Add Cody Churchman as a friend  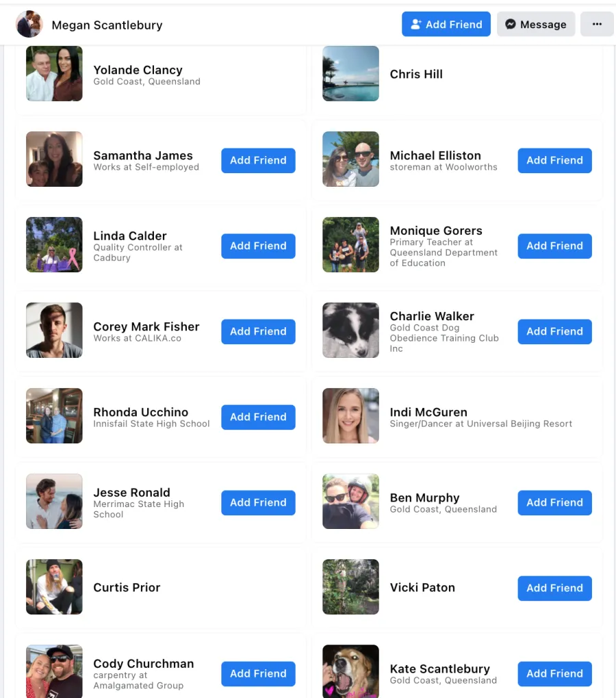[x=258, y=673]
